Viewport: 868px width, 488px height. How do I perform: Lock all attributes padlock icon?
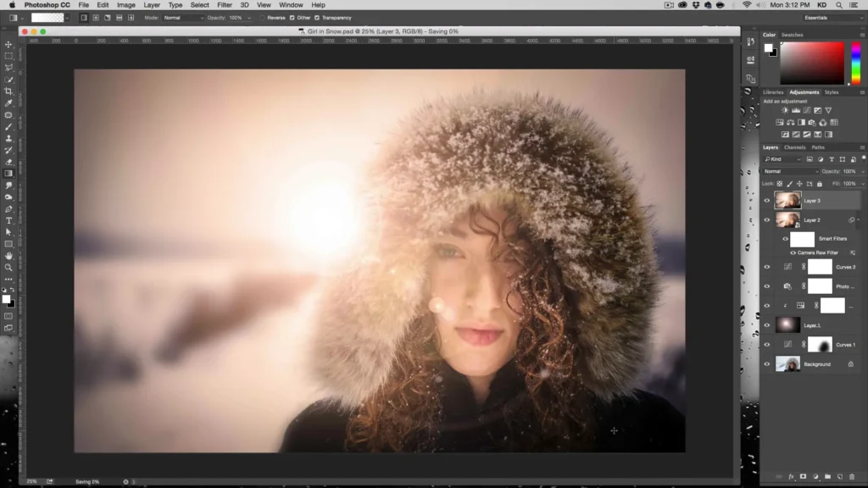point(820,184)
